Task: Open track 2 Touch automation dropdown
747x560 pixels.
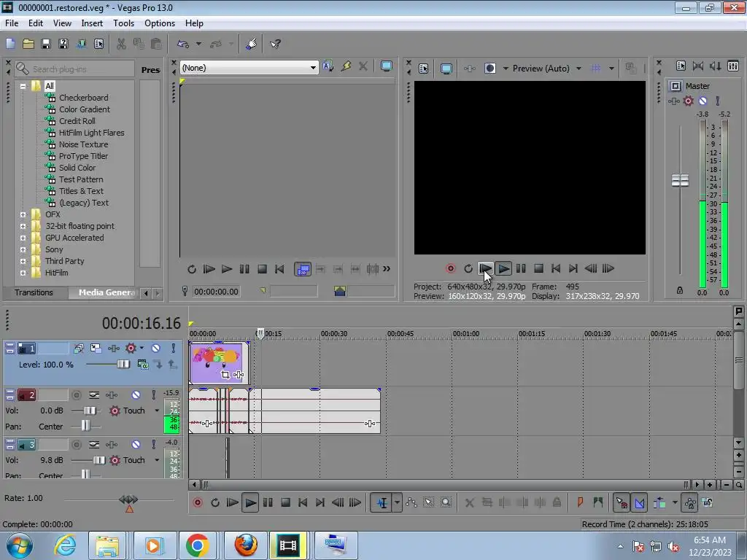Action: pyautogui.click(x=157, y=411)
